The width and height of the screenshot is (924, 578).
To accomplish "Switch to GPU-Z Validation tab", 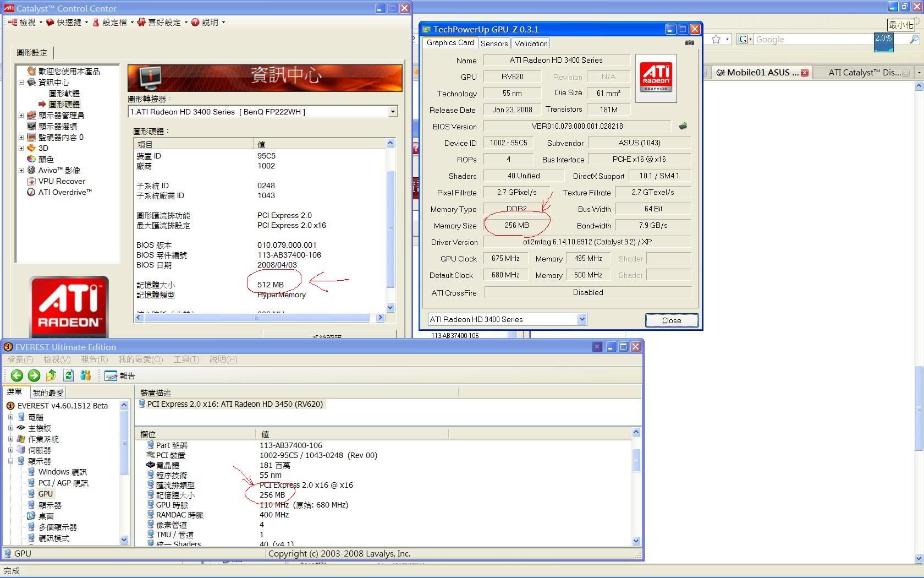I will (x=531, y=43).
